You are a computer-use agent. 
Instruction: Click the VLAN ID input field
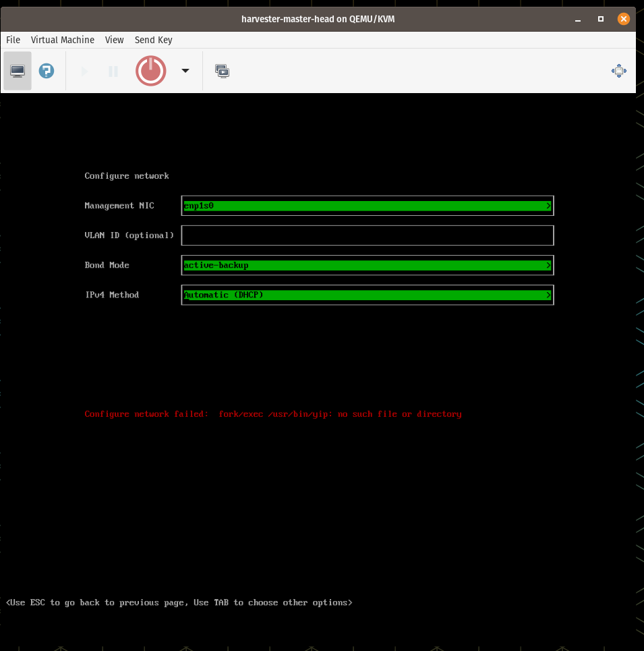tap(368, 235)
